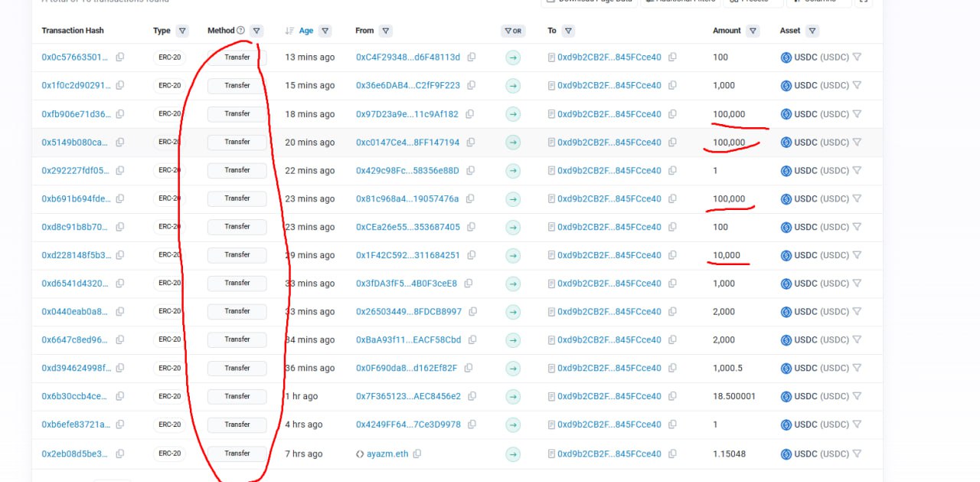This screenshot has width=980, height=482.
Task: Open transaction 0x6647c8ed96 details
Action: pyautogui.click(x=76, y=340)
